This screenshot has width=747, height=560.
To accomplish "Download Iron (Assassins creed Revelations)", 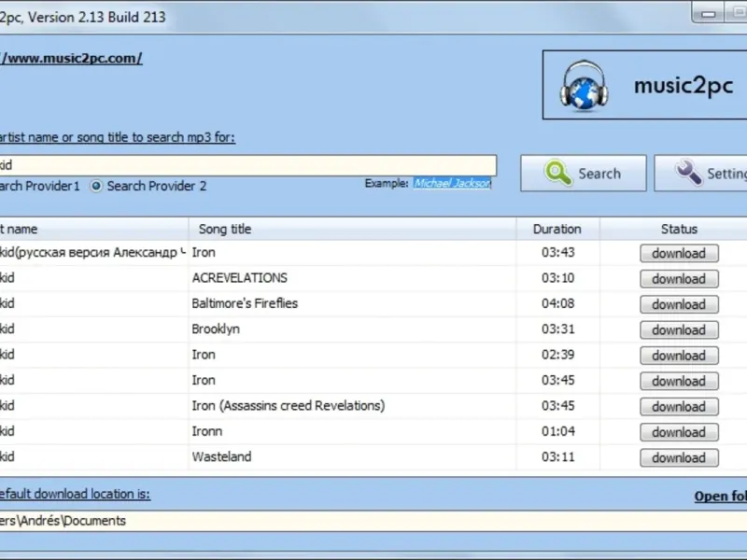I will coord(679,407).
